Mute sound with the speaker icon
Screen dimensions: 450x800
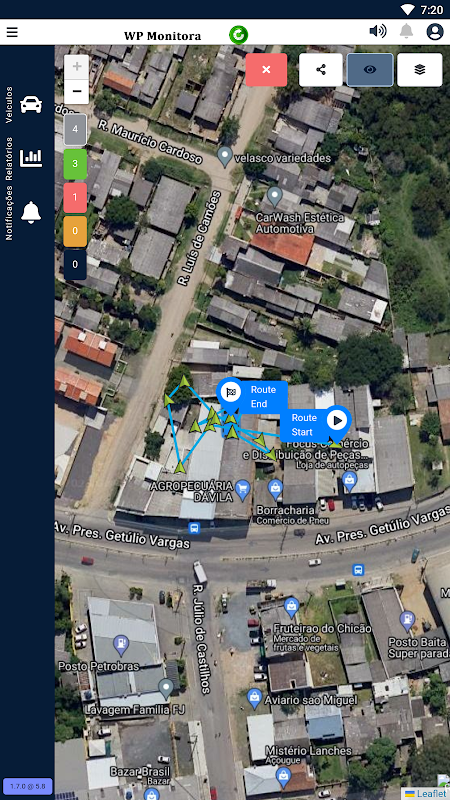pyautogui.click(x=378, y=32)
